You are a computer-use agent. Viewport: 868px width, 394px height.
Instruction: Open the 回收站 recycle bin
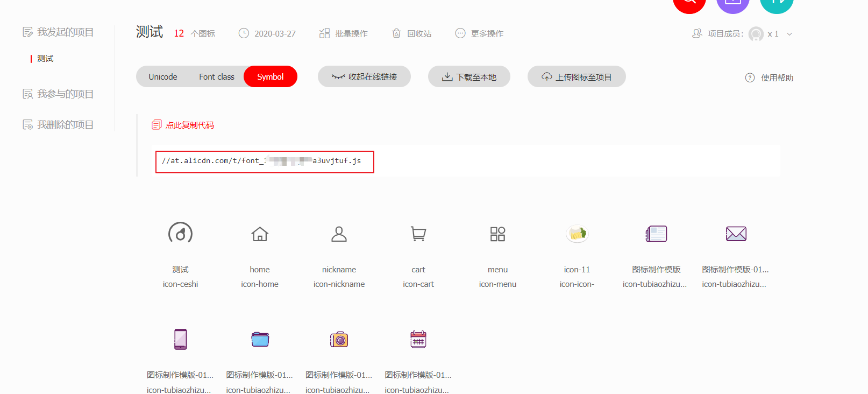(x=411, y=33)
